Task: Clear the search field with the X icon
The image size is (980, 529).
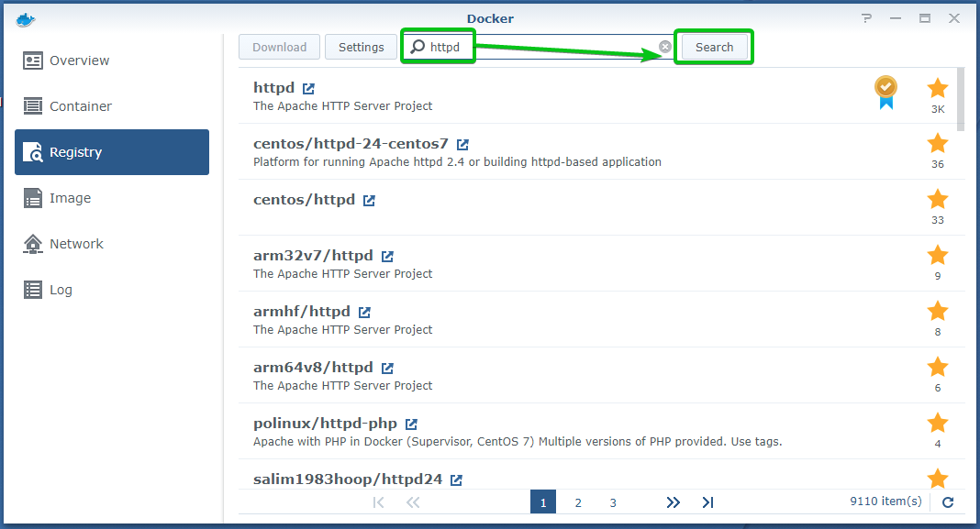Action: tap(665, 47)
